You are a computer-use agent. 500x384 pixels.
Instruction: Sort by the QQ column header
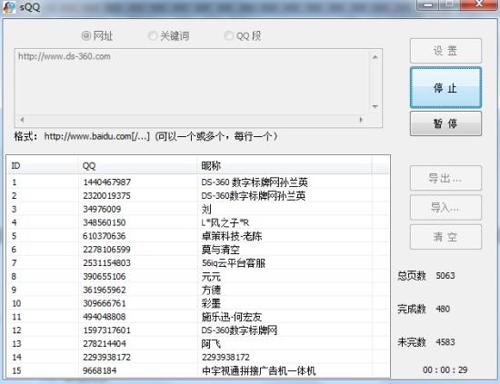click(138, 166)
